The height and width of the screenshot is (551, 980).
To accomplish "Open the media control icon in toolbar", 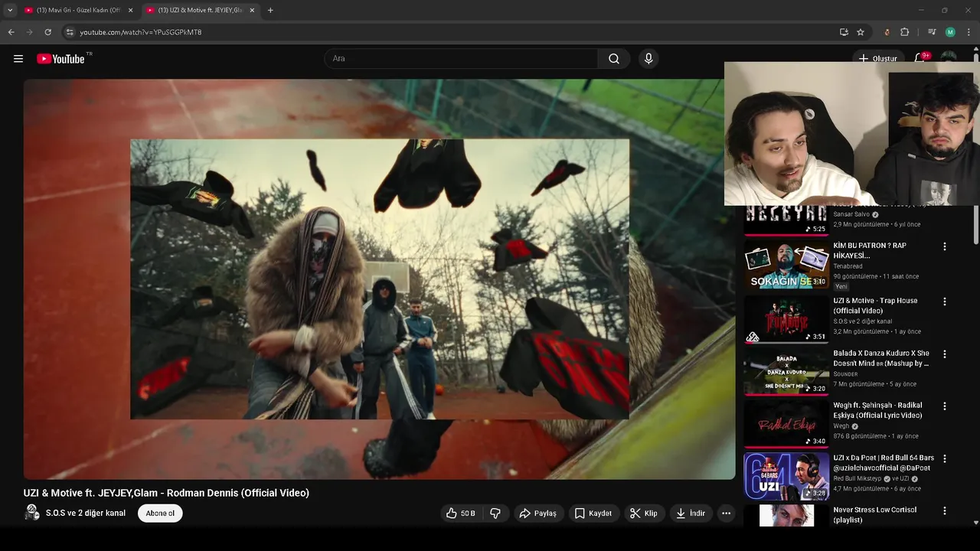I will coord(932,32).
